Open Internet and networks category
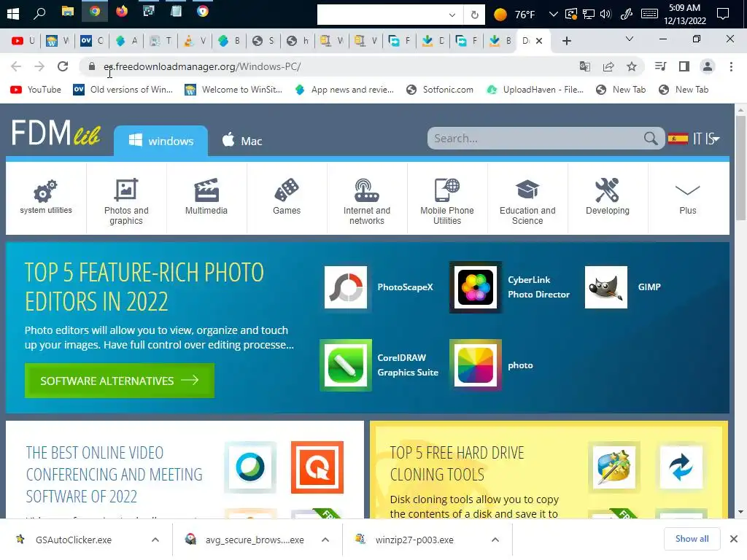This screenshot has height=560, width=747. (x=367, y=198)
